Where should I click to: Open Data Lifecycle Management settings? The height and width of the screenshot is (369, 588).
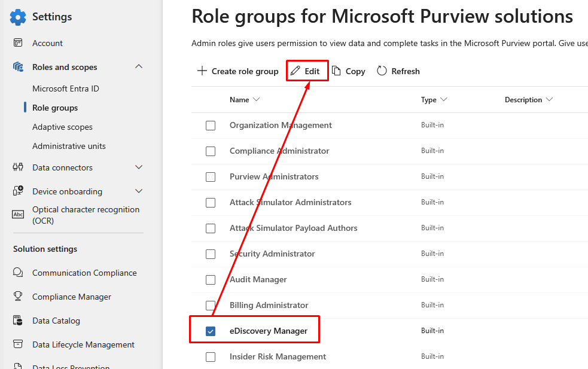point(83,344)
